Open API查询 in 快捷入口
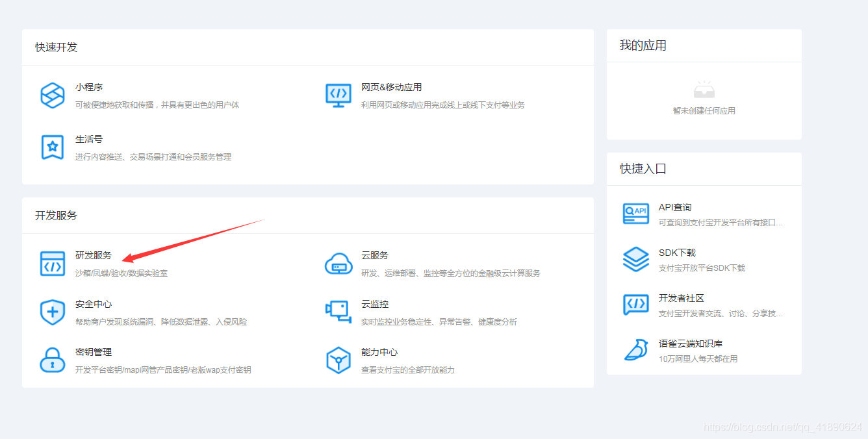Screen dimensions: 868x439 [x=675, y=208]
